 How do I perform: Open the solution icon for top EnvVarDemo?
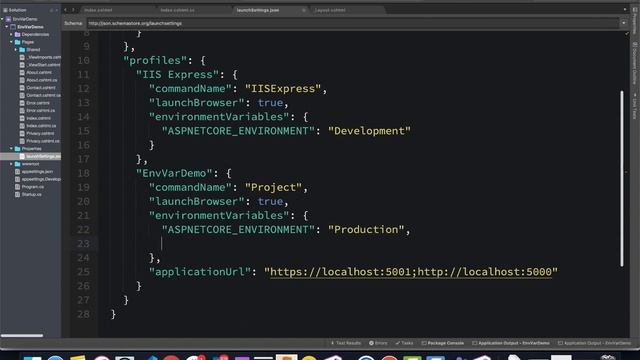(x=8, y=19)
